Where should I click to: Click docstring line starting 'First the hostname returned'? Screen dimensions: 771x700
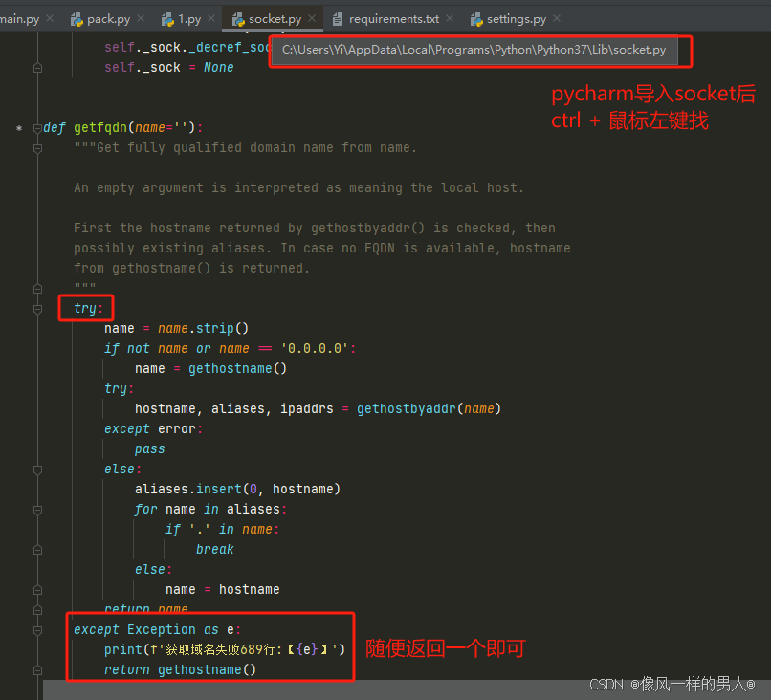tap(315, 229)
